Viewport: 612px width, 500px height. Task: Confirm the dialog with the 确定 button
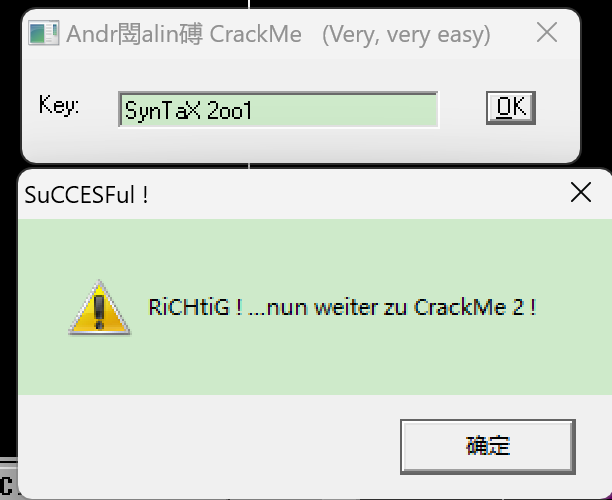(487, 447)
